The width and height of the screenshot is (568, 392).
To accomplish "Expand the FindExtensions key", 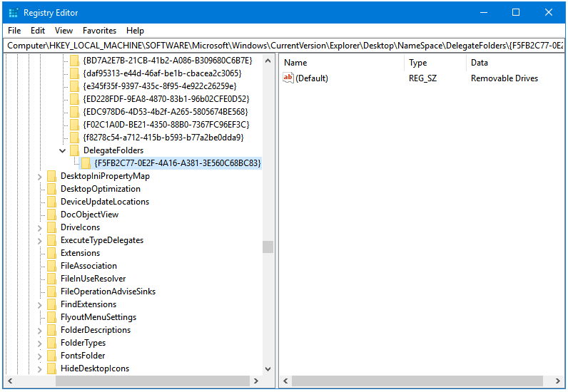I will [40, 305].
